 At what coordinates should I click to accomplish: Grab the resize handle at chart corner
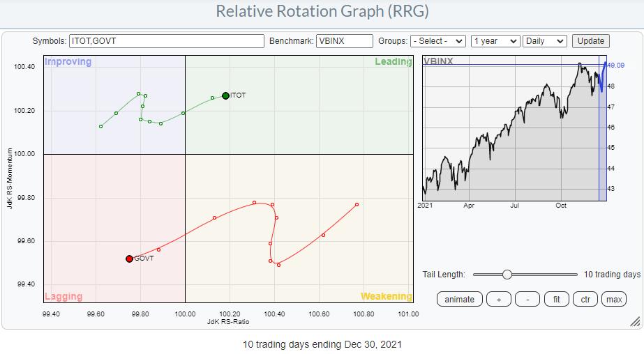(634, 321)
